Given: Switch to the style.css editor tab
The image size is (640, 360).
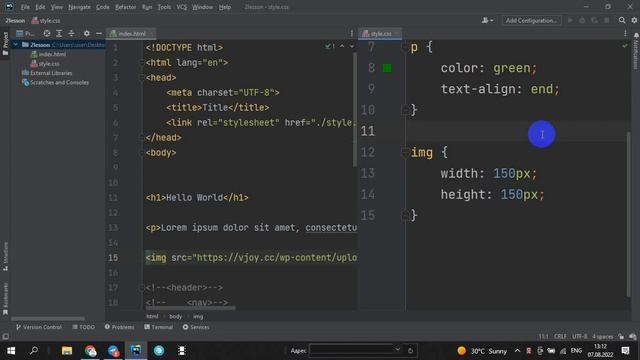Looking at the screenshot, I should [x=380, y=33].
